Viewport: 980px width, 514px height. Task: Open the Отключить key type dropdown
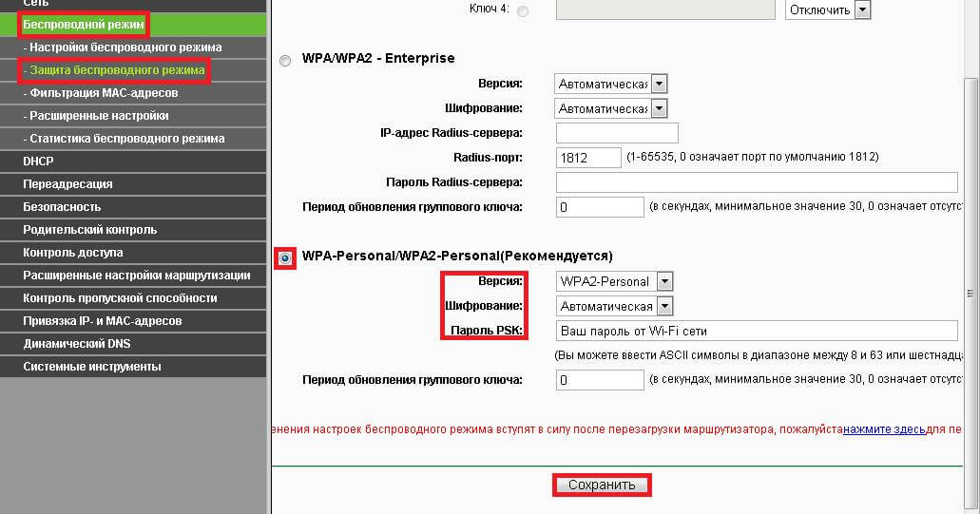click(x=828, y=10)
